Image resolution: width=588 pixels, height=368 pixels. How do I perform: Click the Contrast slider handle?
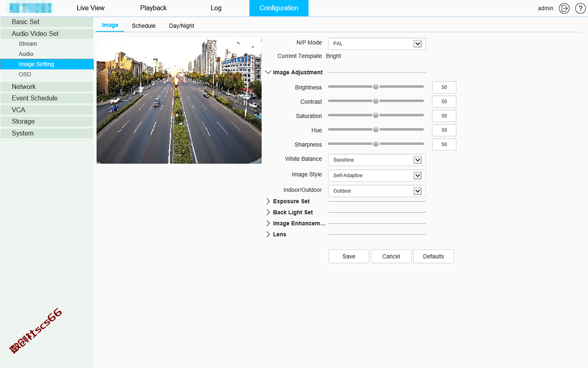376,101
